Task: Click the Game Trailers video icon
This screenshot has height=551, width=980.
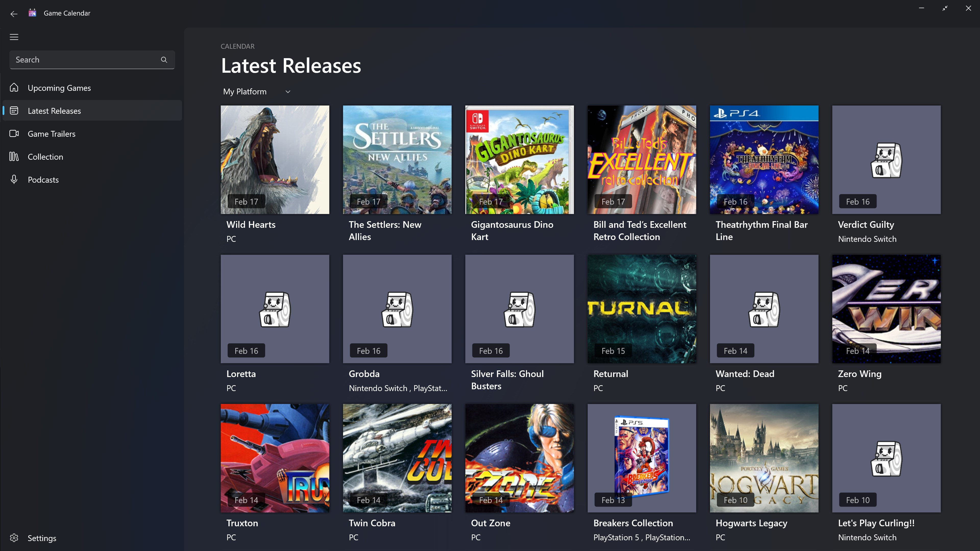Action: [x=14, y=133]
